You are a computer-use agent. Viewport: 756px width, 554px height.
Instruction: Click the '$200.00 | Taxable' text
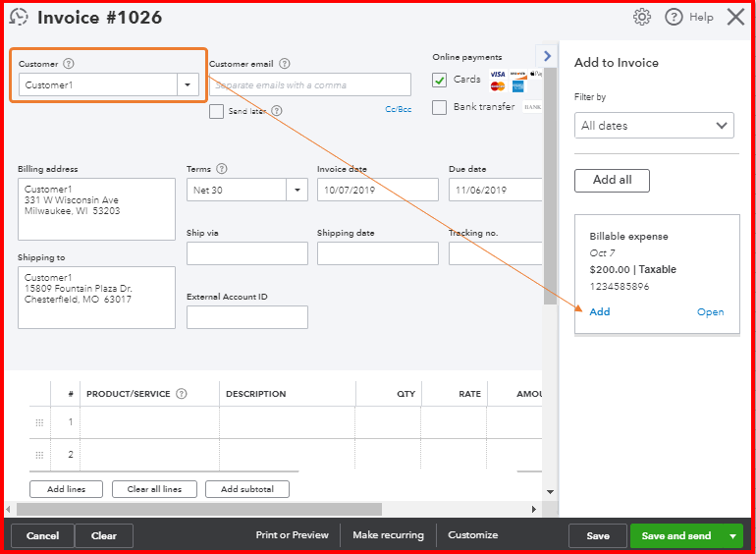(x=632, y=269)
